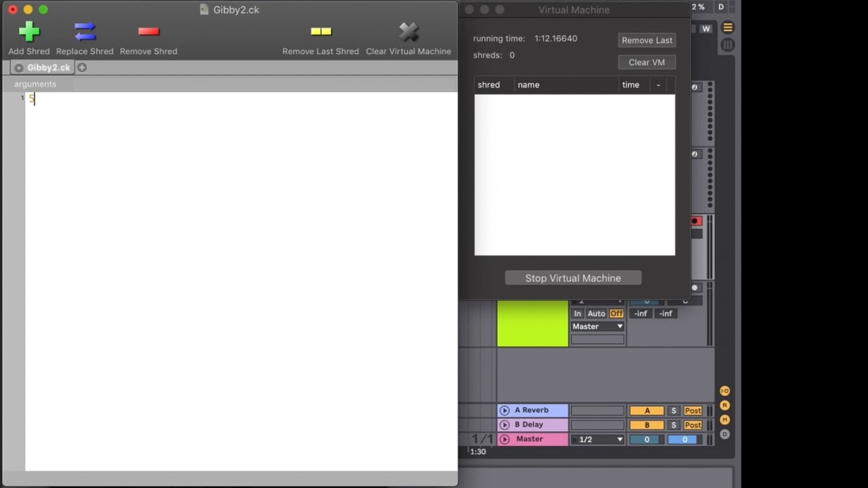Image resolution: width=868 pixels, height=488 pixels.
Task: Set monitor to Off
Action: pyautogui.click(x=616, y=314)
